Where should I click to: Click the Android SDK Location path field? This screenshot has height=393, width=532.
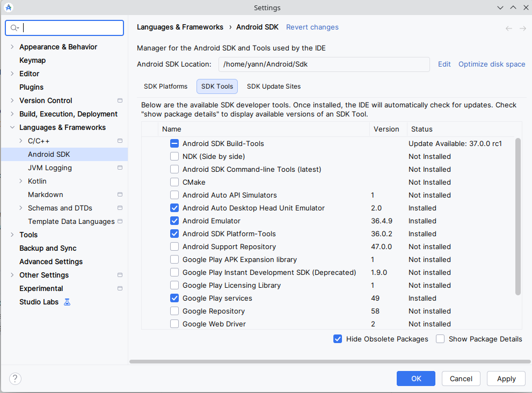click(x=324, y=64)
